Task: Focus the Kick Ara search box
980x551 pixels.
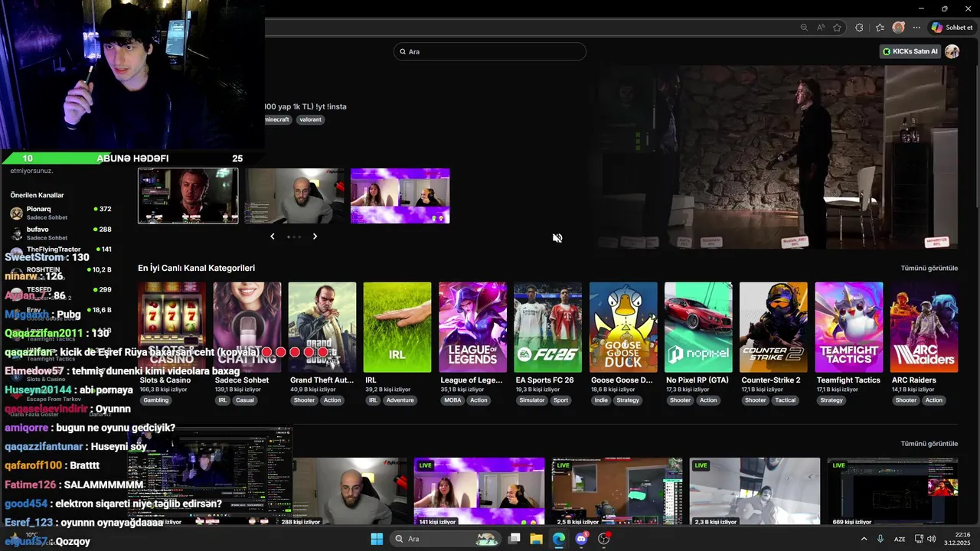Action: (490, 51)
